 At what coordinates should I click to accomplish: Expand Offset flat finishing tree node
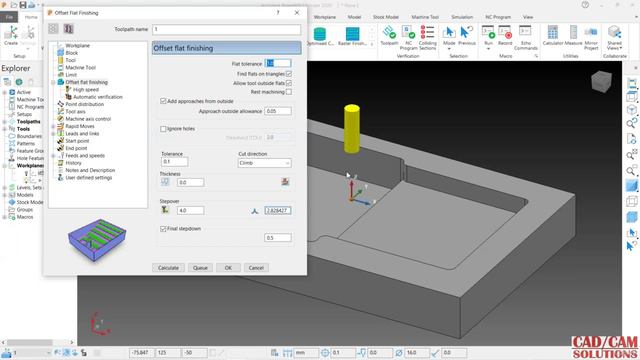[53, 82]
